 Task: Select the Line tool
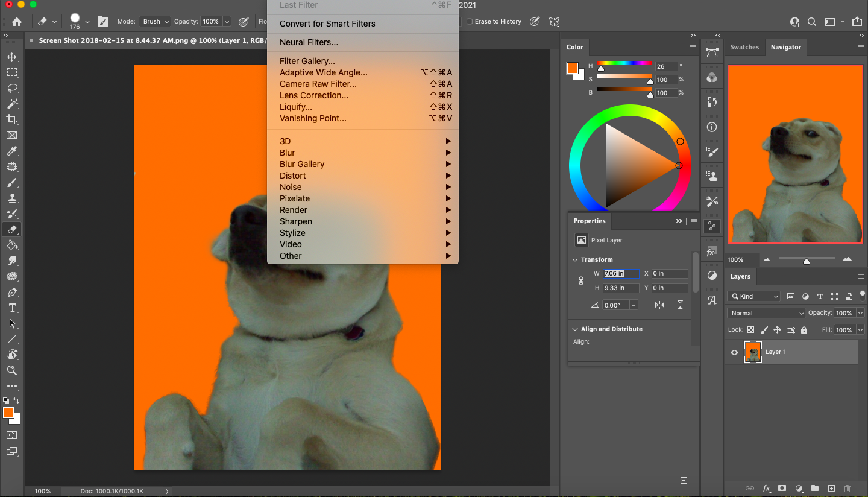click(x=12, y=339)
